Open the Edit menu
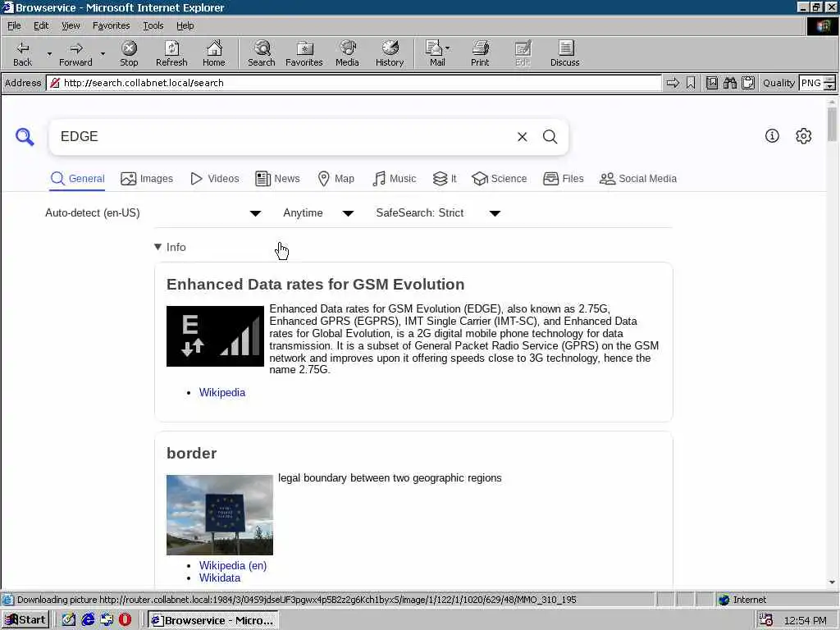Screen dimensions: 840x630 (x=41, y=25)
